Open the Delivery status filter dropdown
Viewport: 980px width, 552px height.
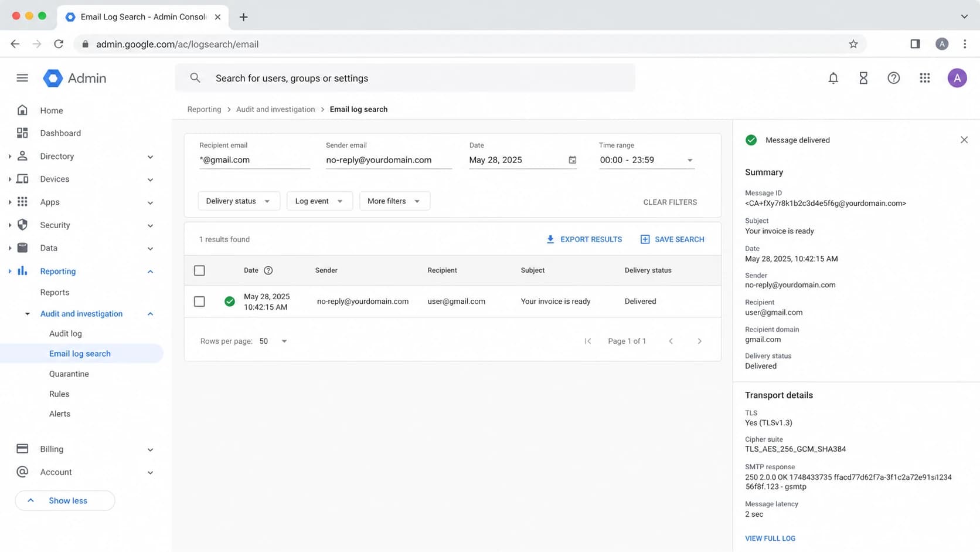pos(239,201)
